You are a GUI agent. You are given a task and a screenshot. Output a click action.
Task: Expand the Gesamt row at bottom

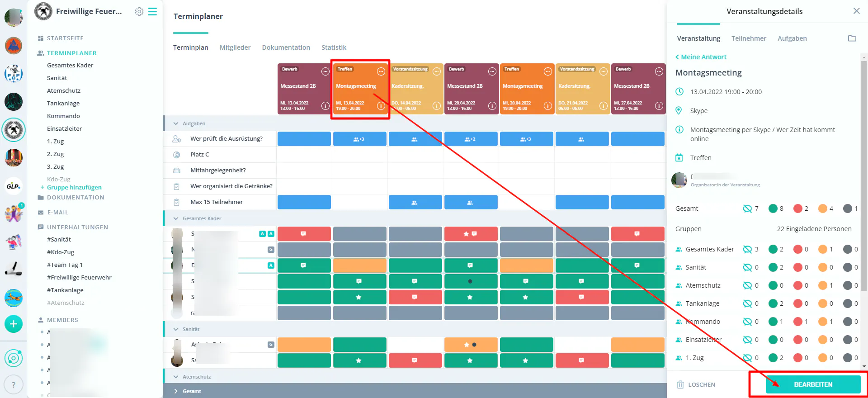(176, 391)
